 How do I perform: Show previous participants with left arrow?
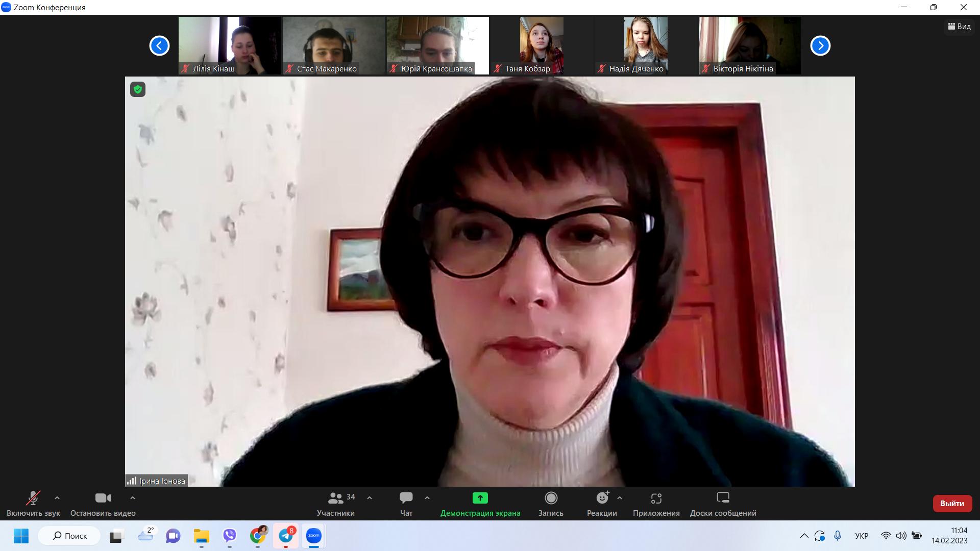(159, 46)
